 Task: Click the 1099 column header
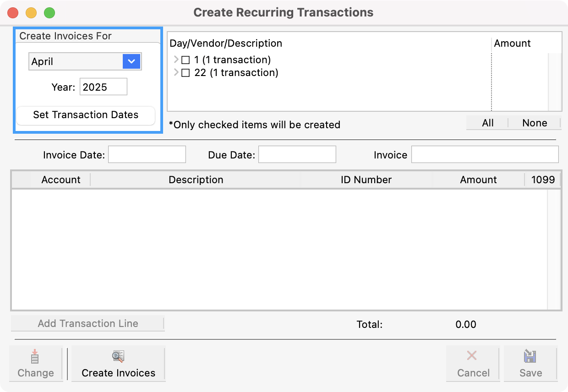point(543,180)
